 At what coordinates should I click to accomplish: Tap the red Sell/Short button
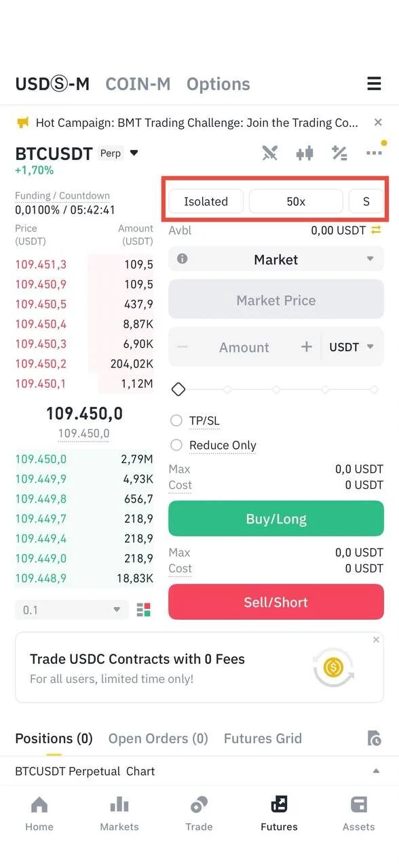[x=276, y=602]
